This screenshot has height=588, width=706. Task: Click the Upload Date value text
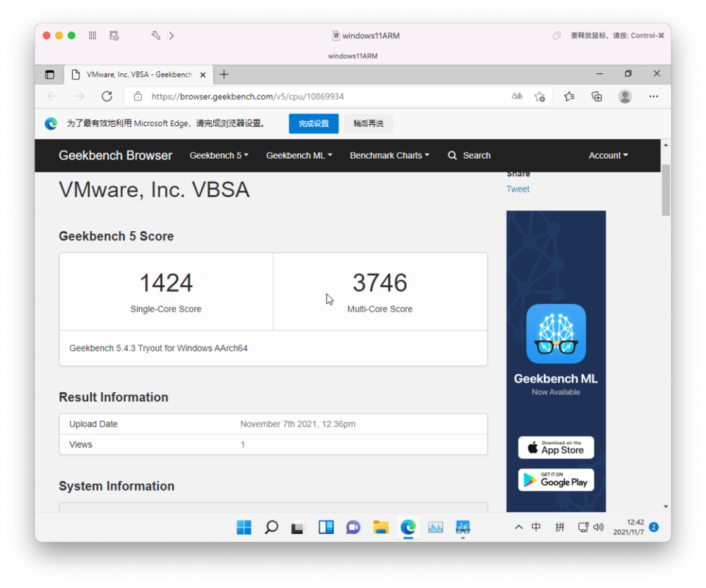tap(297, 424)
